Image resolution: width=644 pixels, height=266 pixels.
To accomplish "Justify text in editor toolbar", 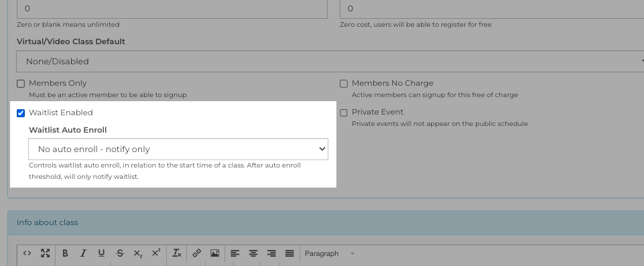I will coord(289,253).
